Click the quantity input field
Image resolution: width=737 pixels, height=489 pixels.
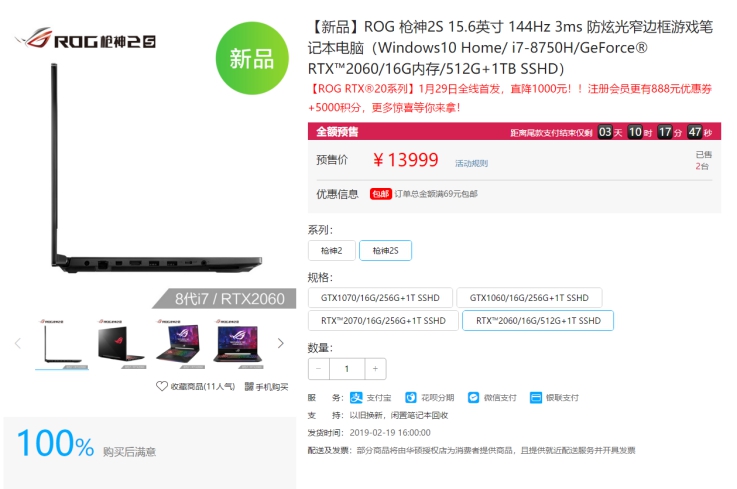click(347, 369)
